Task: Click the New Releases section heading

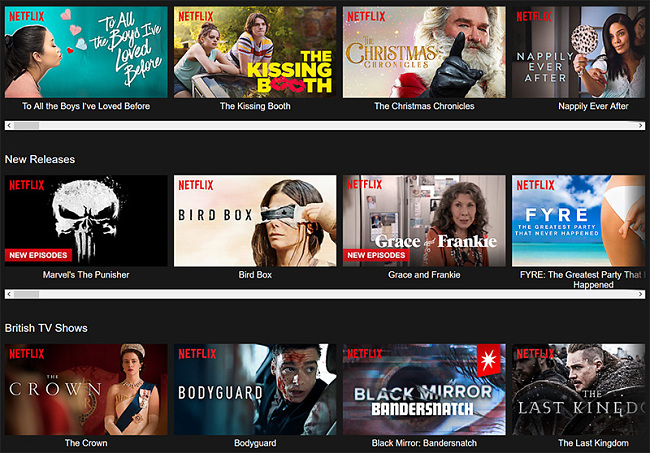Action: click(x=40, y=159)
